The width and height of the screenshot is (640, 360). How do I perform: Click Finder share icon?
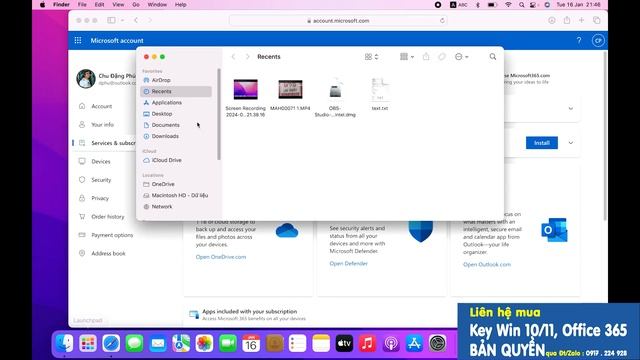click(x=426, y=57)
